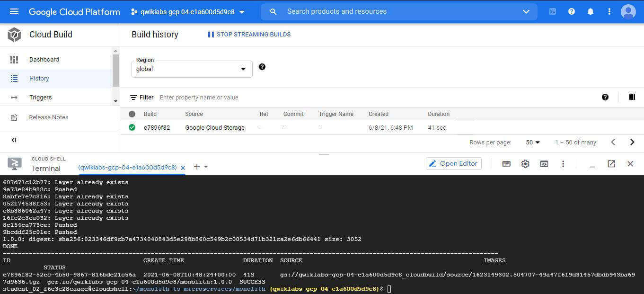Expand the search bar dropdown arrow
644x294 pixels.
[x=526, y=12]
